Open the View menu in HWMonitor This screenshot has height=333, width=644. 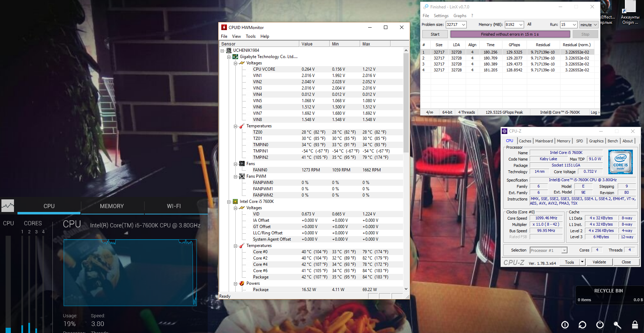236,36
